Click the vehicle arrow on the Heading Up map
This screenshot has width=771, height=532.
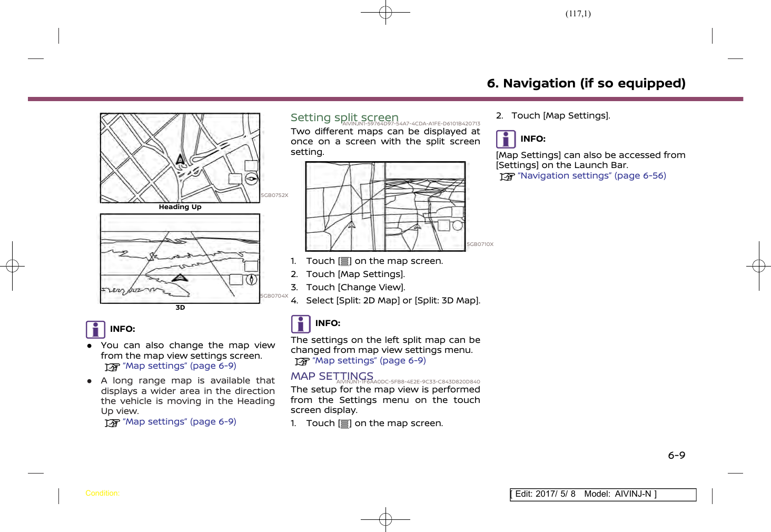[x=180, y=159]
